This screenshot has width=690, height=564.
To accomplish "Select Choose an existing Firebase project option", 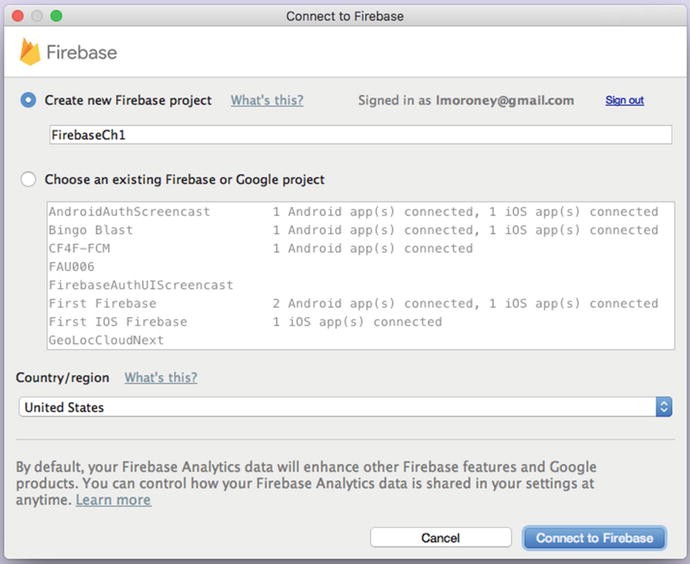I will coord(28,180).
